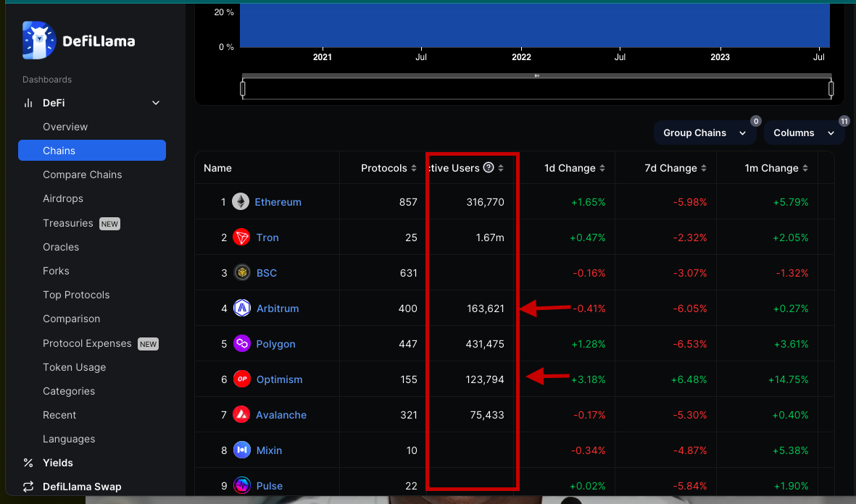Click the Polygon chain logo
The width and height of the screenshot is (856, 504).
click(242, 344)
